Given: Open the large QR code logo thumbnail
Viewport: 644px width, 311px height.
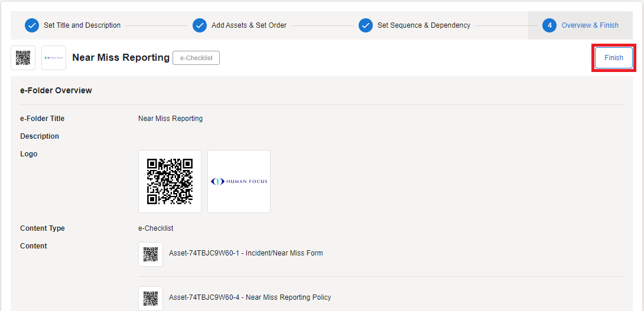Looking at the screenshot, I should [170, 181].
